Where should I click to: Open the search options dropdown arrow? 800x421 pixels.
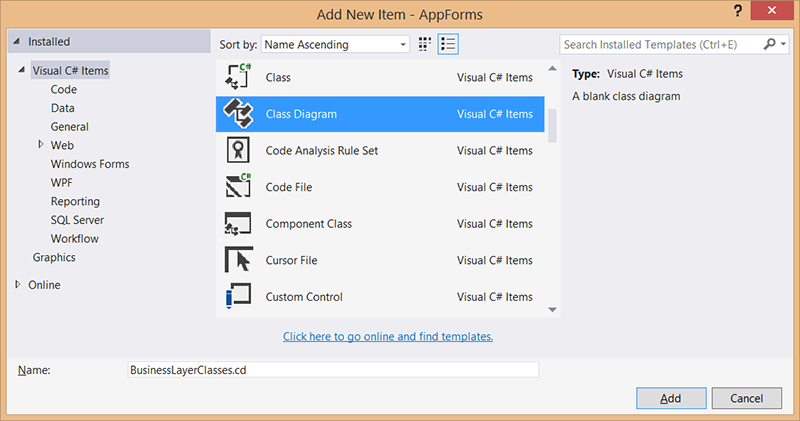(x=783, y=44)
